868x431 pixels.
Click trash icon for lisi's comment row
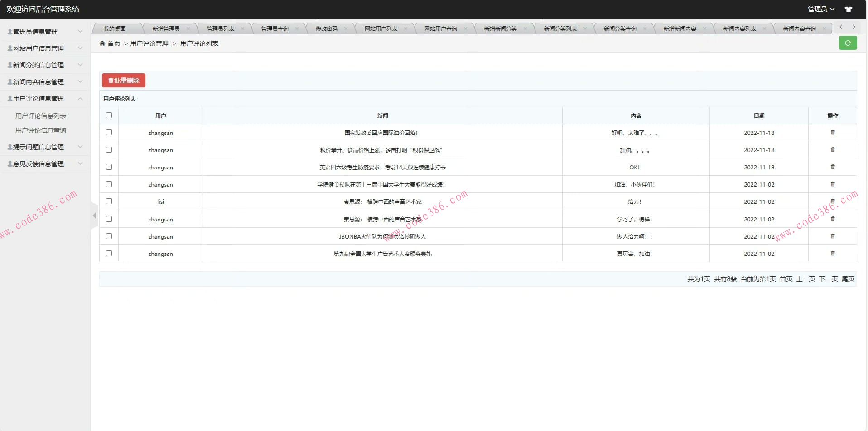coord(832,201)
